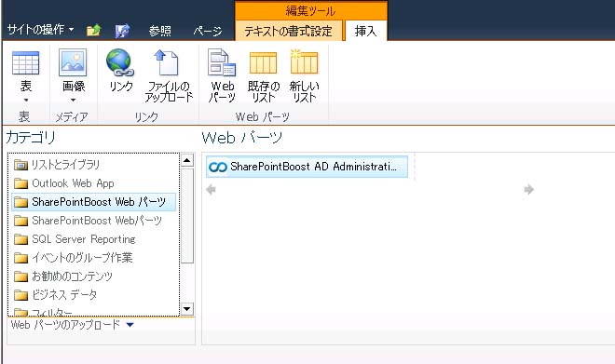The height and width of the screenshot is (364, 615).
Task: Expand the Web パーツのアップロード dropdown arrow
Action: [130, 324]
